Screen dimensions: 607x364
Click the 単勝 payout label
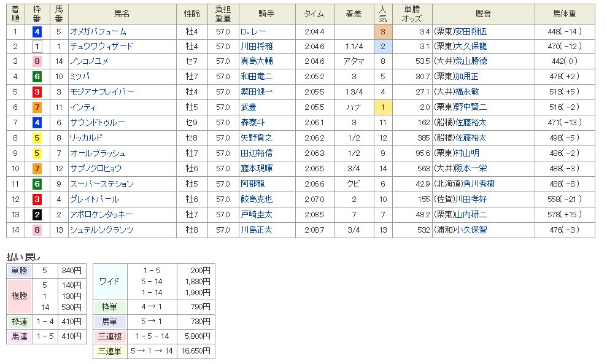20,271
